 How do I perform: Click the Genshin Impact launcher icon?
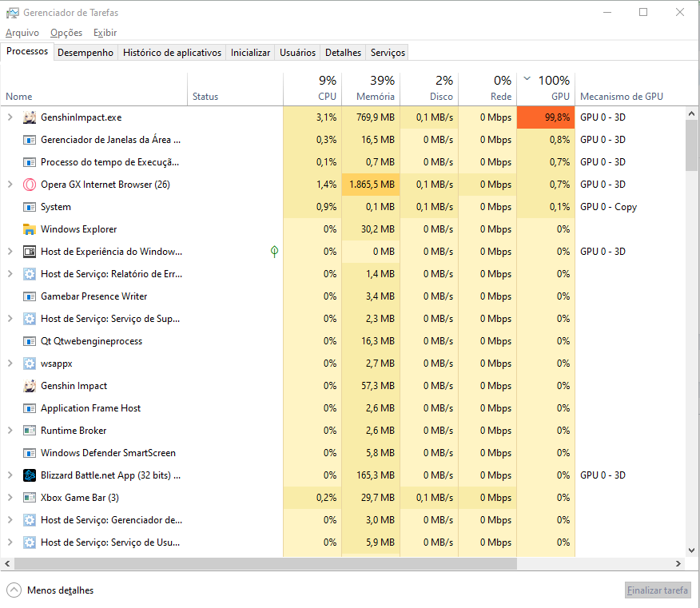point(30,386)
